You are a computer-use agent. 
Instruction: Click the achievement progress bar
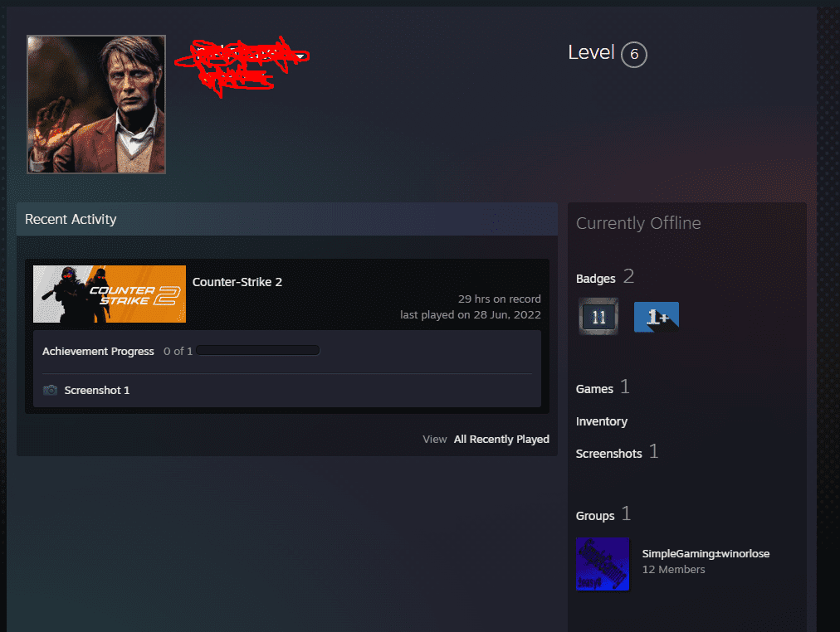pos(258,350)
